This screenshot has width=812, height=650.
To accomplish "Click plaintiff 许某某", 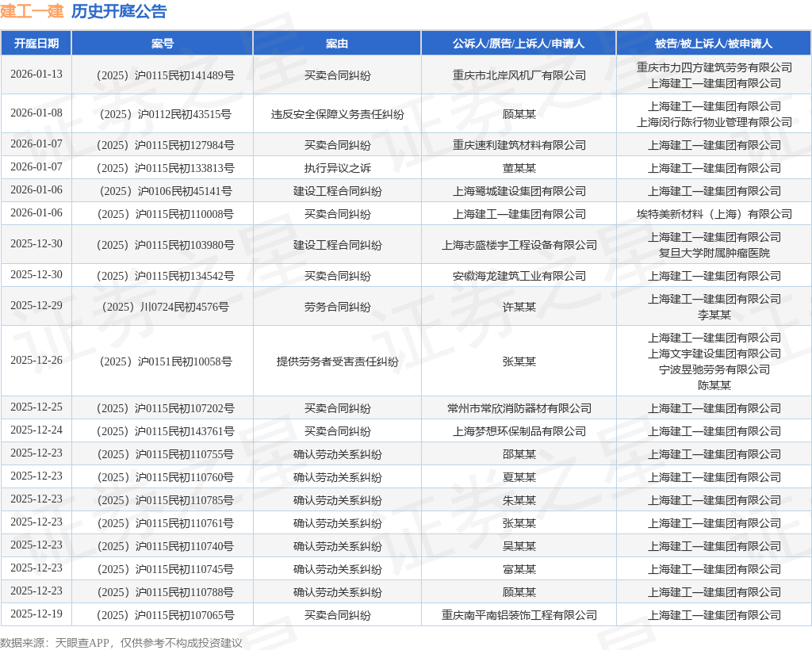I will 519,308.
